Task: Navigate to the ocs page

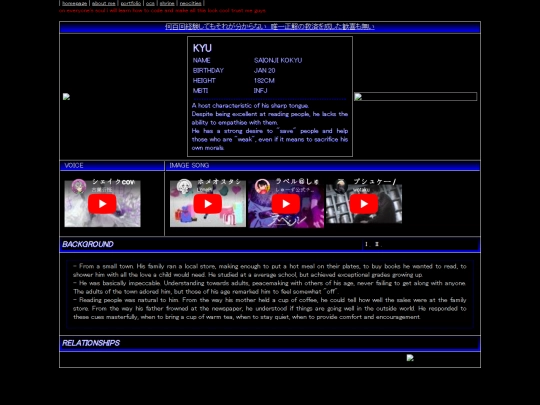Action: pyautogui.click(x=150, y=3)
